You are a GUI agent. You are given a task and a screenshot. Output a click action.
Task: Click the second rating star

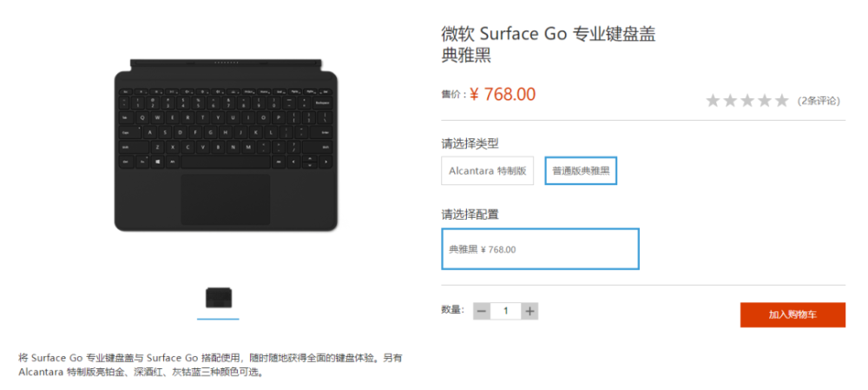(x=730, y=100)
